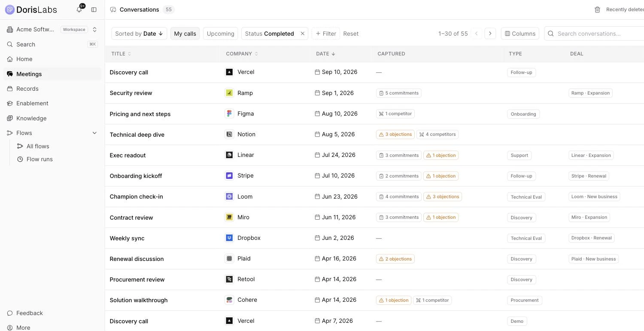644x331 pixels.
Task: Click the Stripe company logo
Action: tap(229, 175)
